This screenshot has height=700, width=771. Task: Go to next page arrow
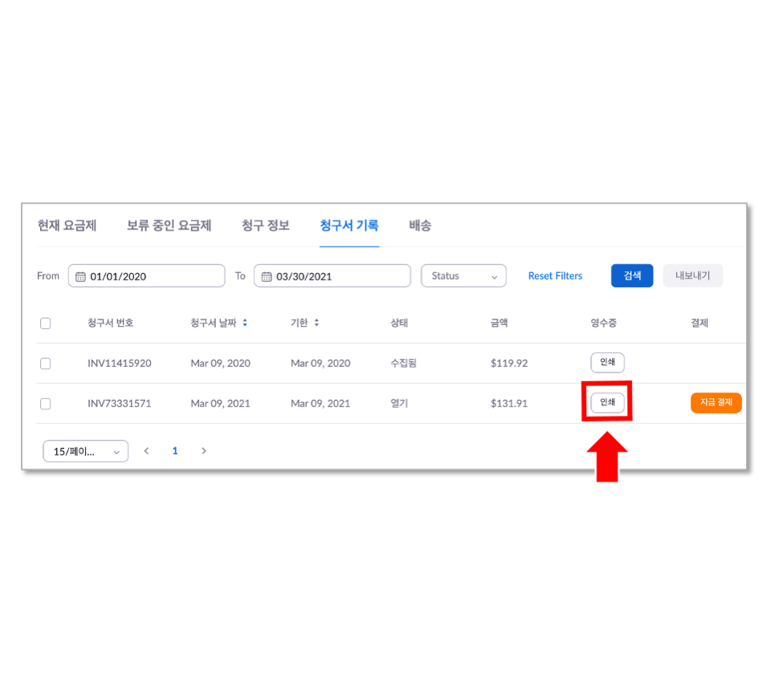[x=203, y=451]
